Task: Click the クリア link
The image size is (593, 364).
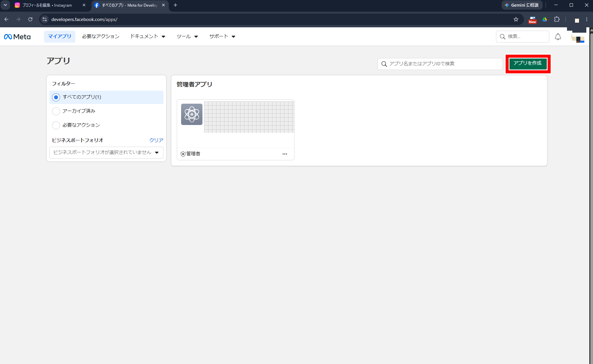Action: pyautogui.click(x=156, y=140)
